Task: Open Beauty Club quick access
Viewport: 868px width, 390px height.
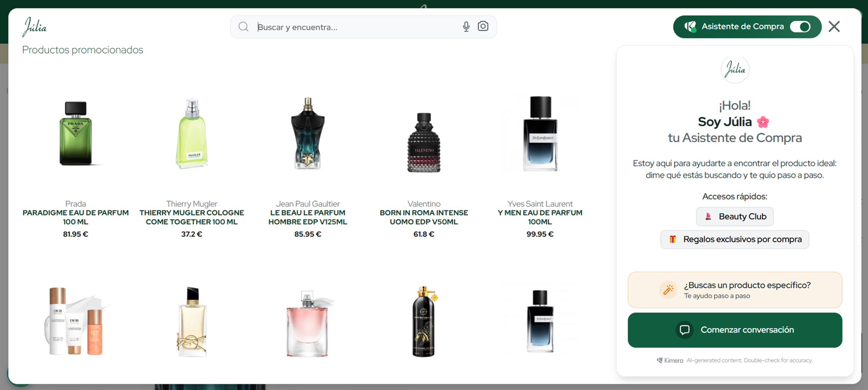Action: 735,217
